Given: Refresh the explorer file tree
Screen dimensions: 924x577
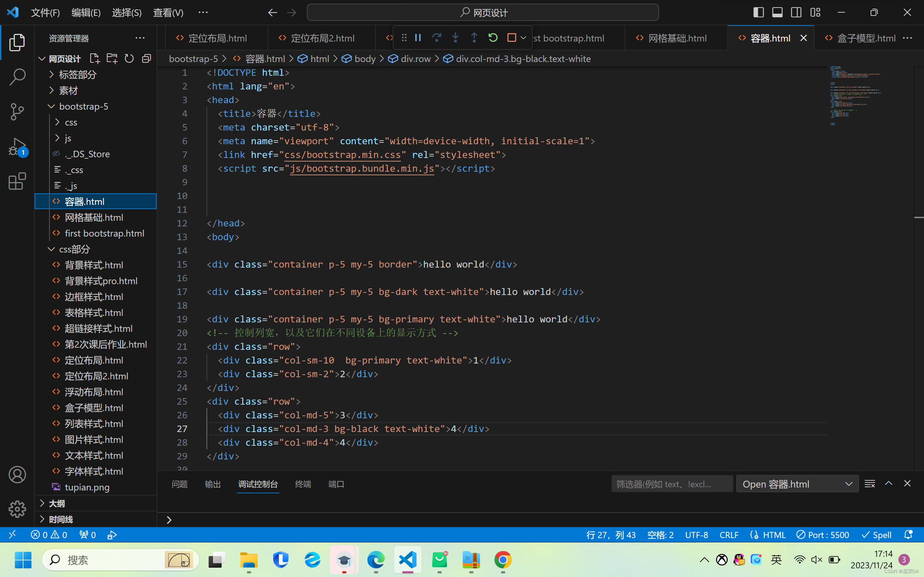Looking at the screenshot, I should pos(130,58).
